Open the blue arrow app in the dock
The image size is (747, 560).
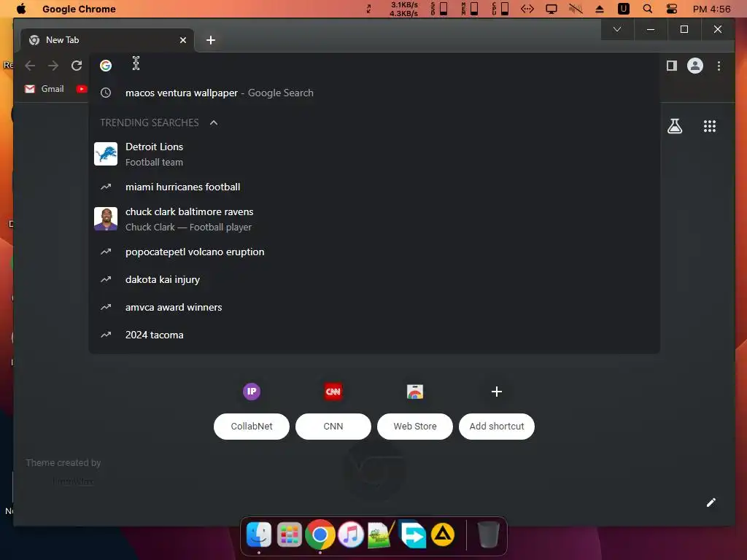point(413,534)
